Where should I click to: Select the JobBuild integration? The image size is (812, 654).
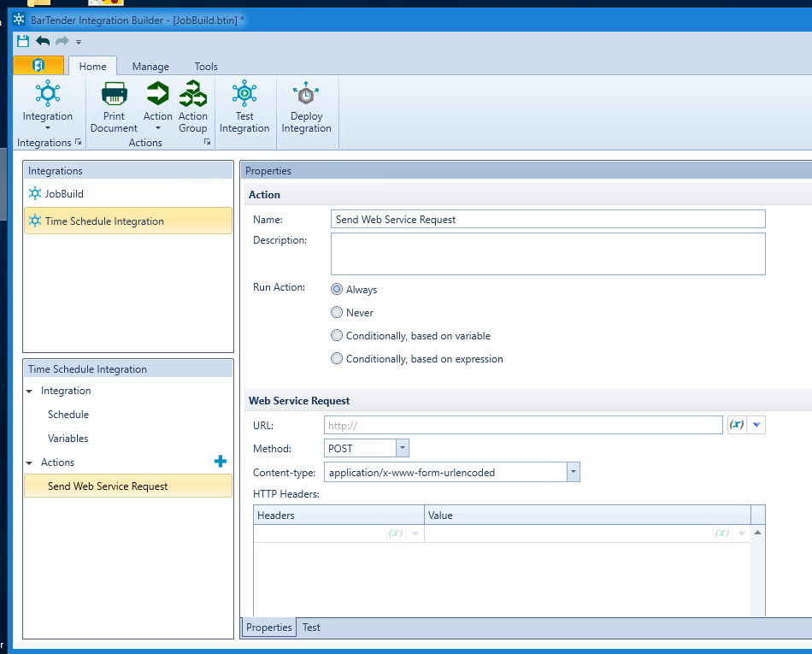64,194
